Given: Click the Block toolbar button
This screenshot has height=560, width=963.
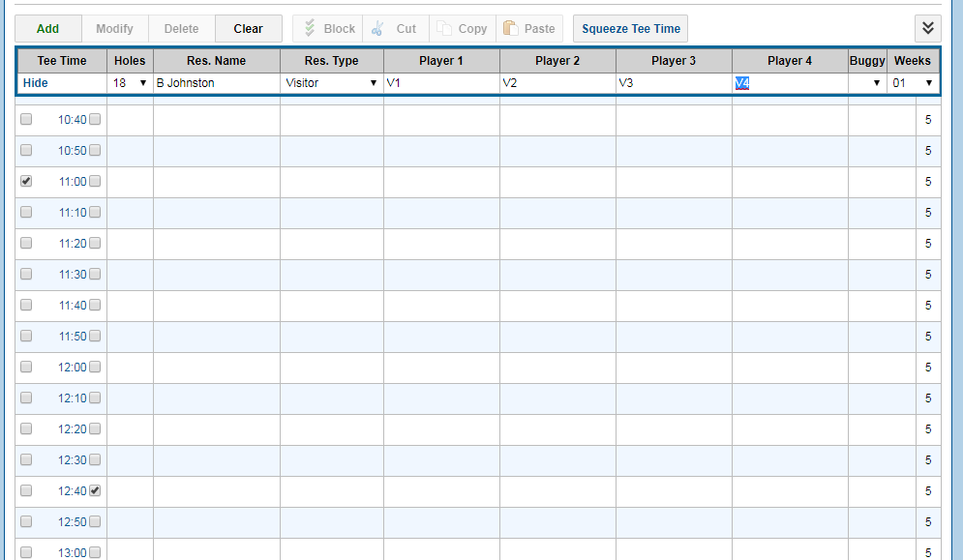Looking at the screenshot, I should point(328,29).
